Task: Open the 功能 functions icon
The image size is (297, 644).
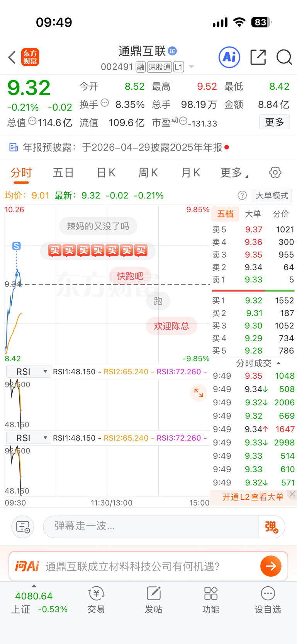Action: (211, 600)
